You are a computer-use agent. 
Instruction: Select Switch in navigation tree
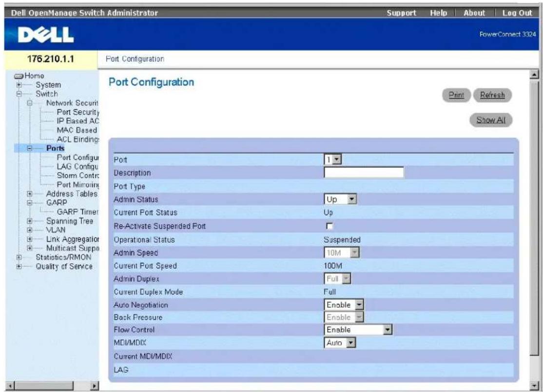pyautogui.click(x=47, y=94)
